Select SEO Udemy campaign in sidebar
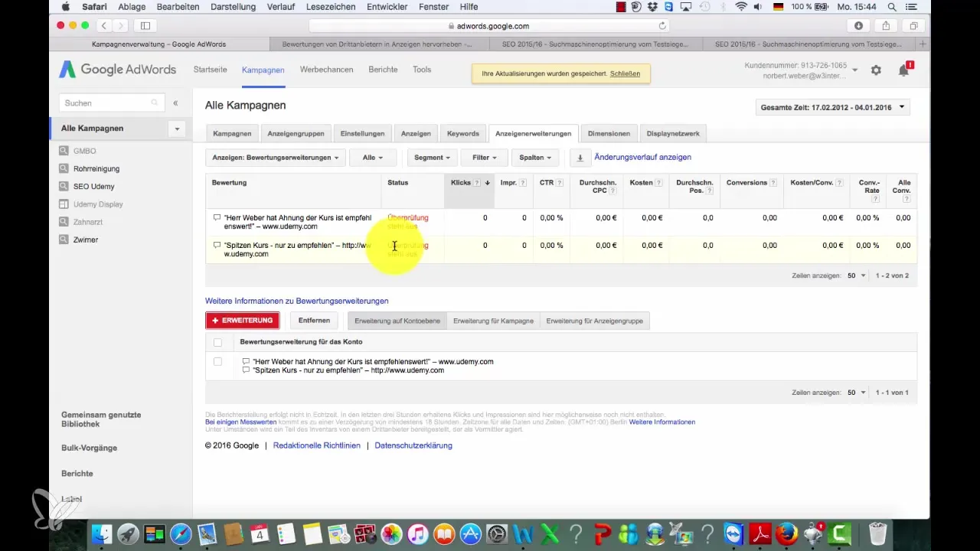980x551 pixels. tap(93, 186)
